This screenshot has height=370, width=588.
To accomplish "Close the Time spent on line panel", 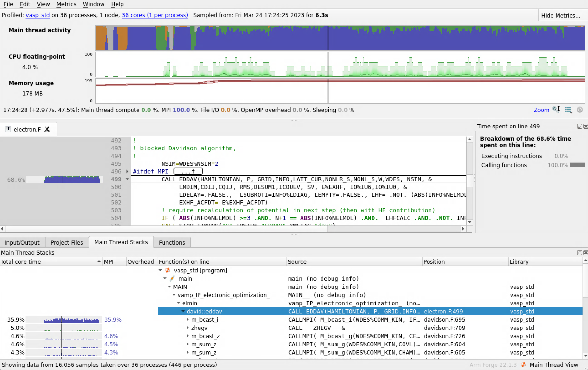I will (585, 126).
